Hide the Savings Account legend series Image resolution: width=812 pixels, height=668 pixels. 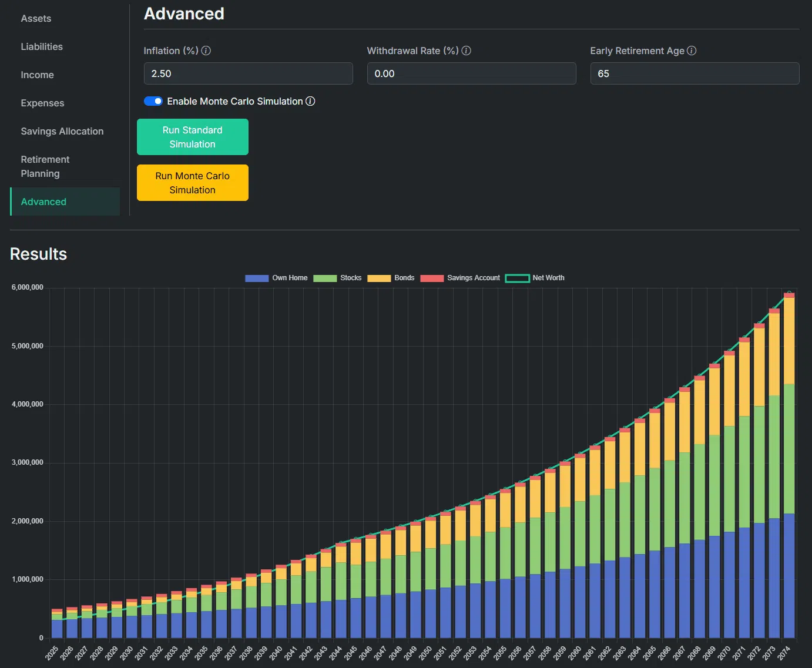coord(460,278)
